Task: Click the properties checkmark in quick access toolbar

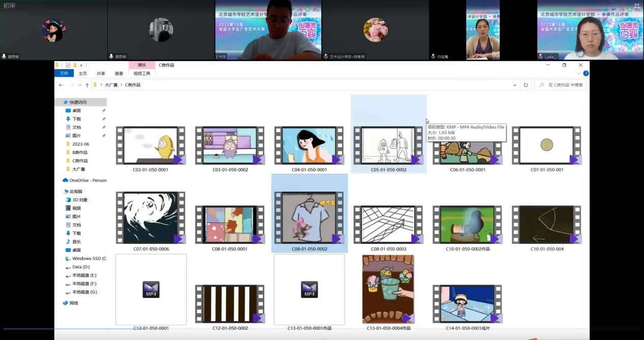Action: tap(68, 65)
